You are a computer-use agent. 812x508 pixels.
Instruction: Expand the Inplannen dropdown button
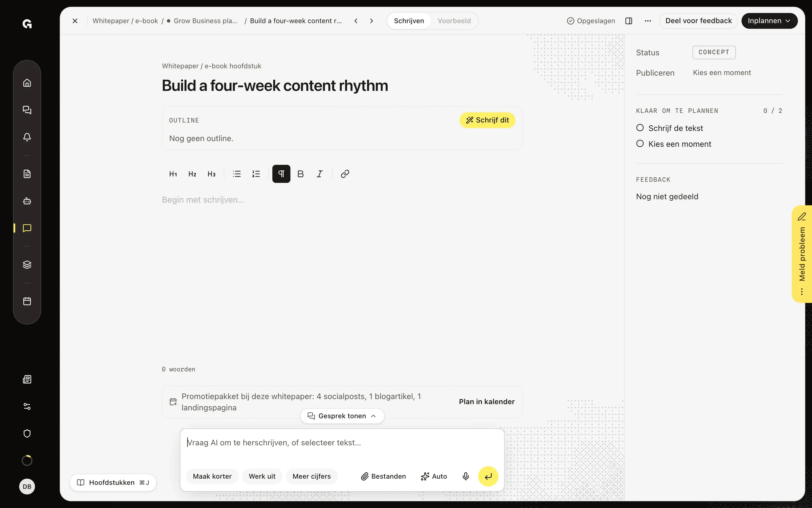coord(769,21)
